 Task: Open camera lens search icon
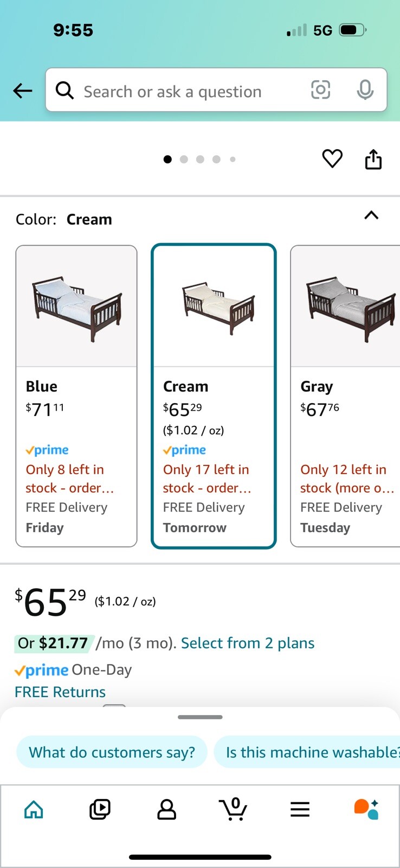320,90
